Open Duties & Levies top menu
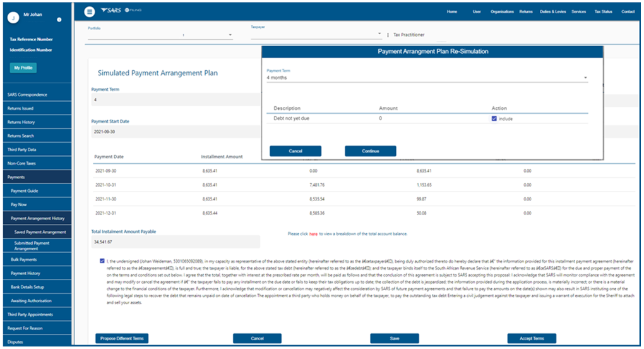The width and height of the screenshot is (644, 349). point(552,12)
